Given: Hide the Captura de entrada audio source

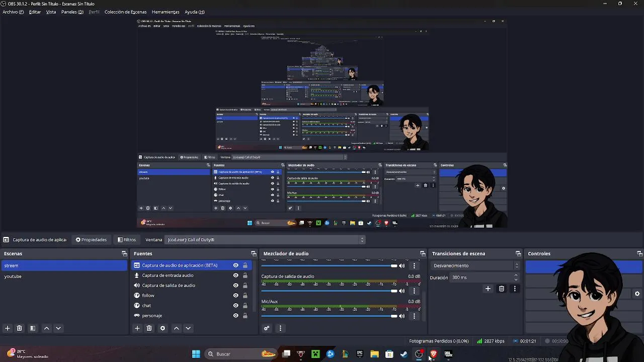Looking at the screenshot, I should click(x=235, y=276).
